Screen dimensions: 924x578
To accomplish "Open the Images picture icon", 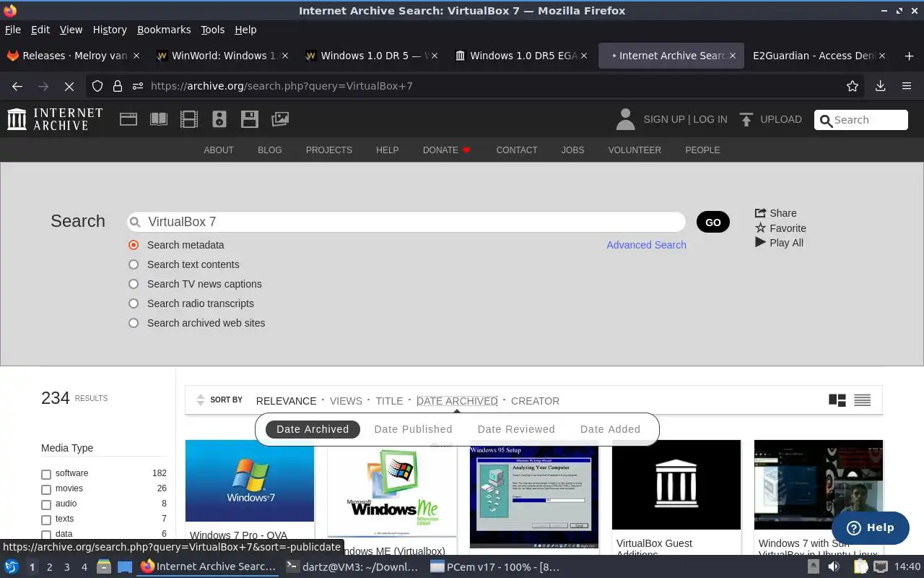I will tap(280, 119).
